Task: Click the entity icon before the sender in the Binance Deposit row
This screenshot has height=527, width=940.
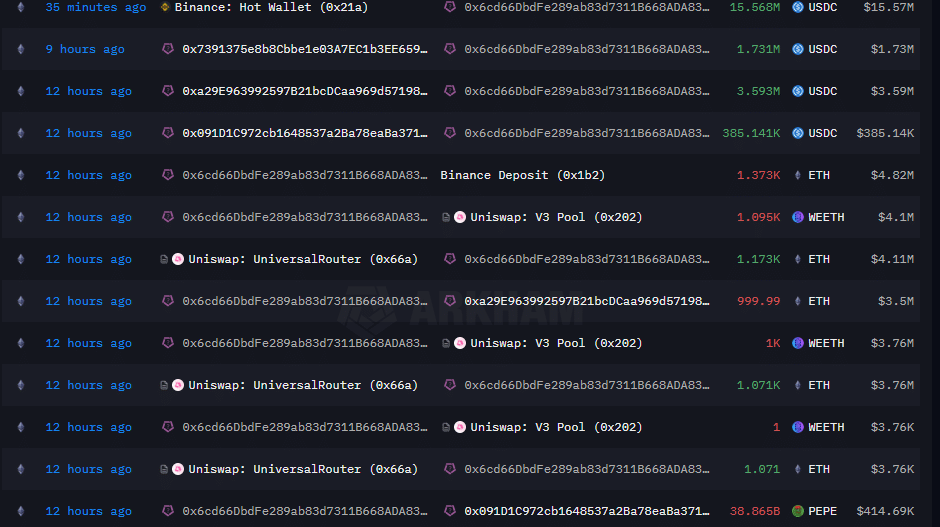Action: 168,174
